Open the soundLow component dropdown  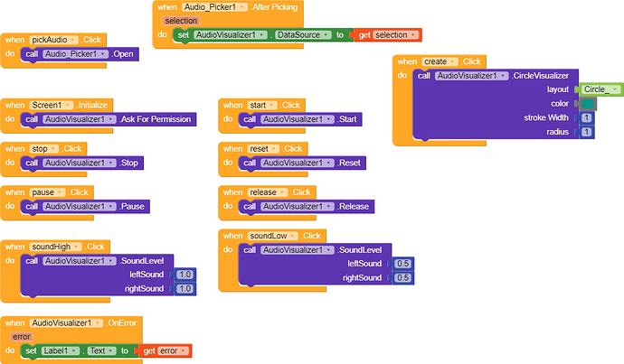click(272, 236)
